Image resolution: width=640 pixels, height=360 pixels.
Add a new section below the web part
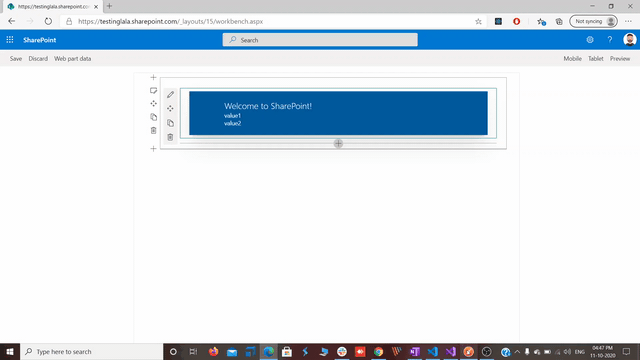click(153, 149)
